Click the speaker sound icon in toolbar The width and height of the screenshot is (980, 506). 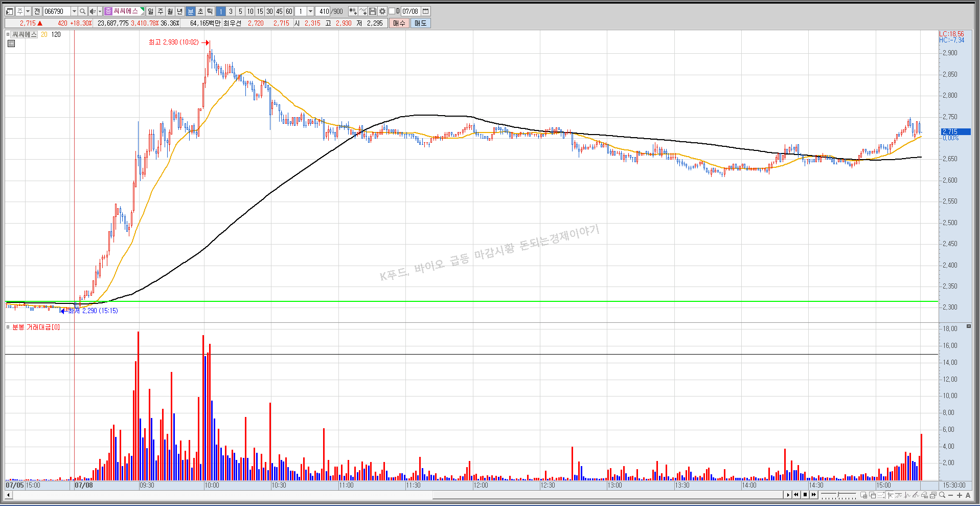pos(93,11)
